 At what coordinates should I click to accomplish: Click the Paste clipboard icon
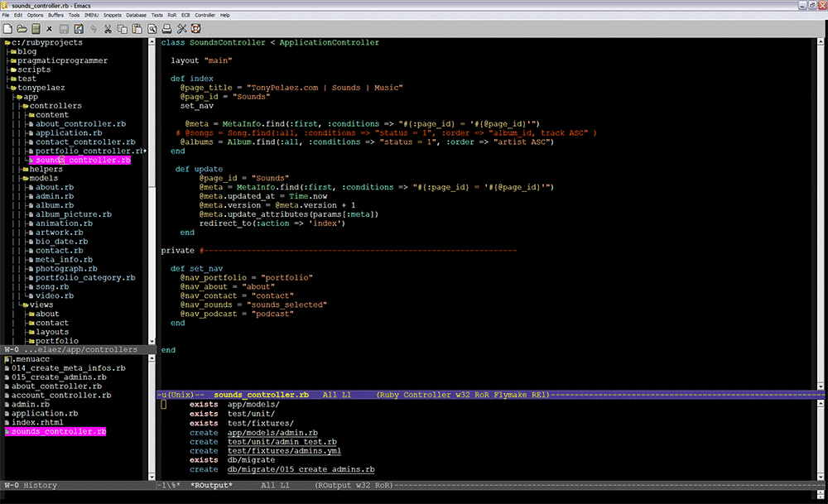[x=137, y=29]
